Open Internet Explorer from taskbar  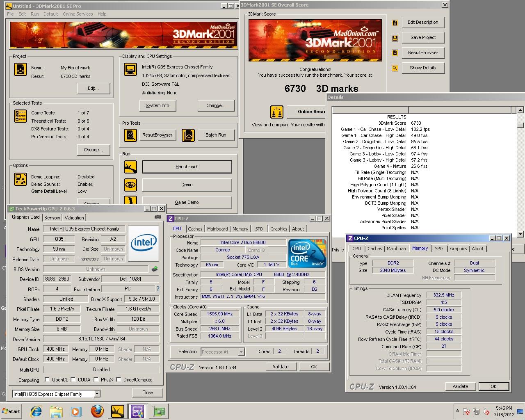(37, 411)
